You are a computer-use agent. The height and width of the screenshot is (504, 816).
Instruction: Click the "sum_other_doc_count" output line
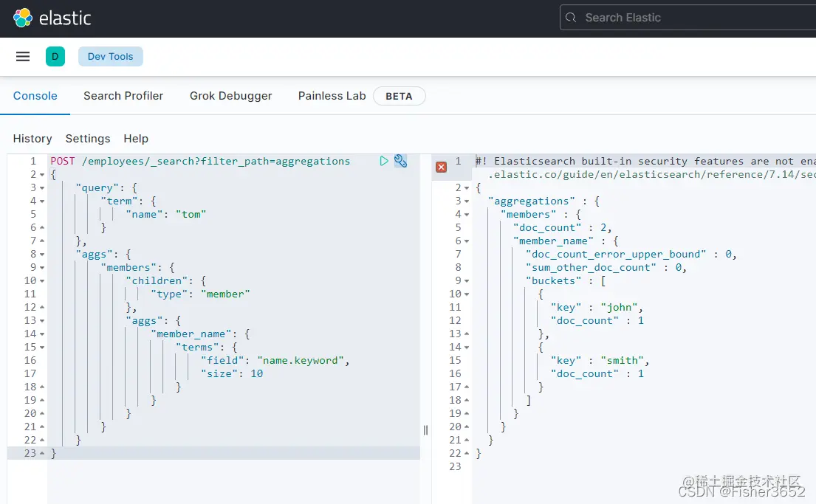click(606, 268)
